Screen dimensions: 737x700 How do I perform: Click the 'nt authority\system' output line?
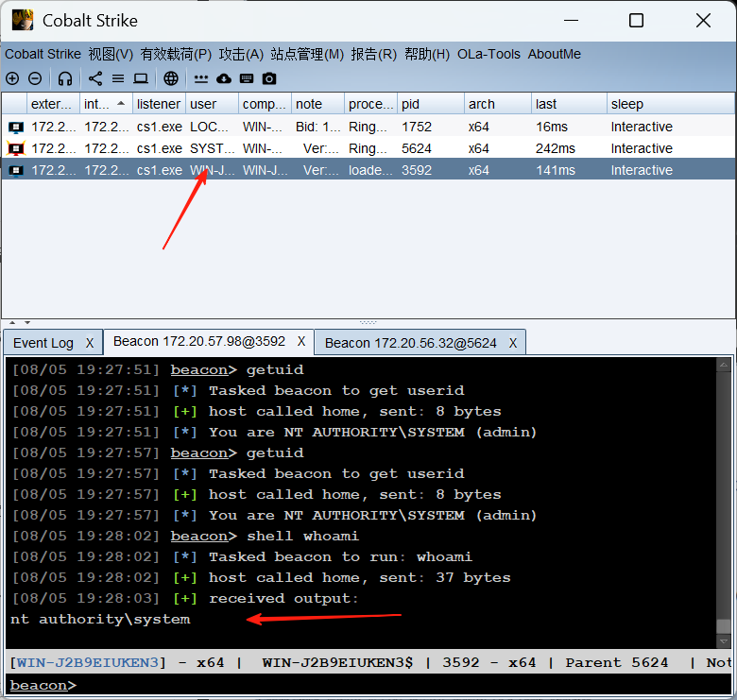[x=100, y=619]
